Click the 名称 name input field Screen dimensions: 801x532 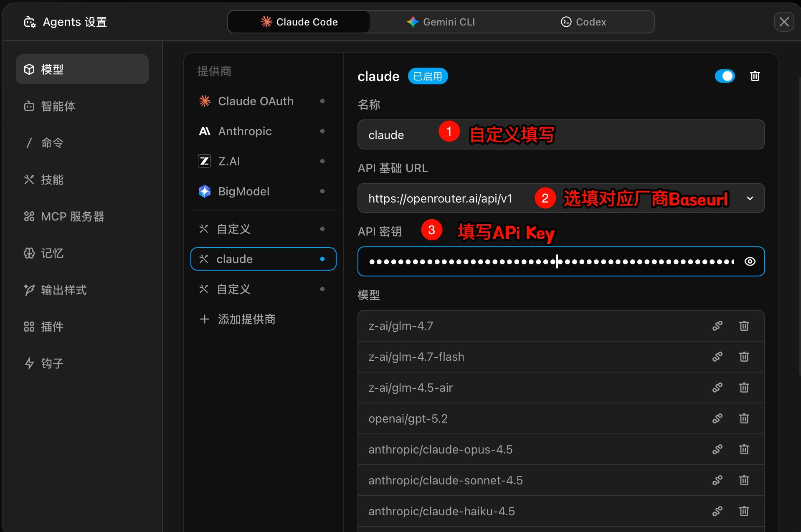(560, 134)
